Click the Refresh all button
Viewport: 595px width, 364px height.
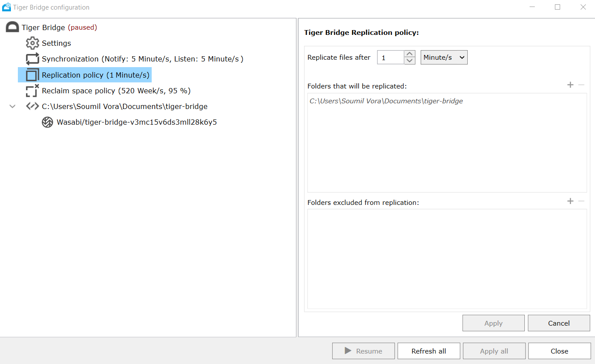pyautogui.click(x=428, y=351)
